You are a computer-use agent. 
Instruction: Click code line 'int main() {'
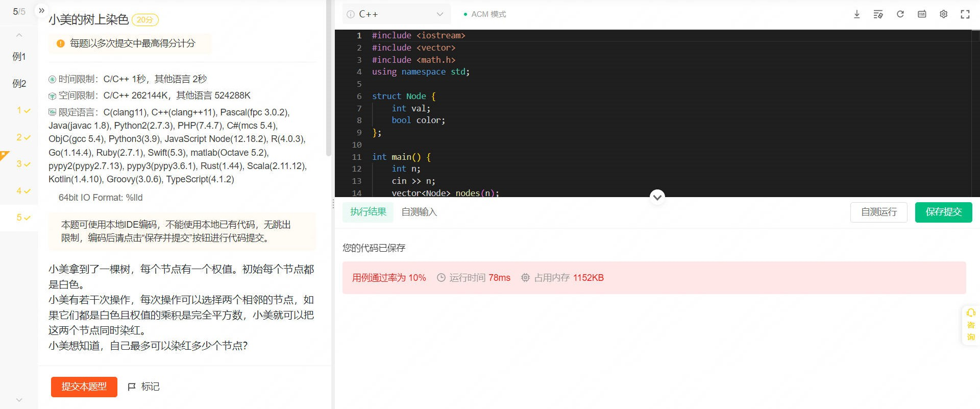pyautogui.click(x=402, y=157)
